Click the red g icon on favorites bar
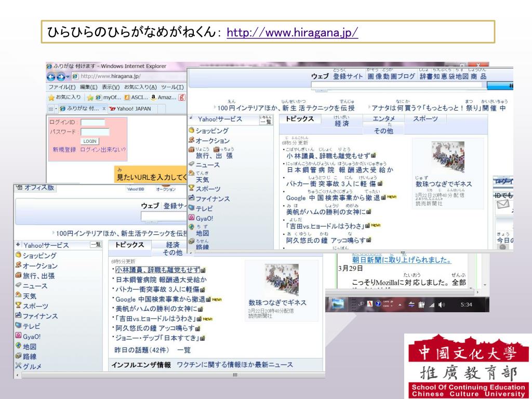 pyautogui.click(x=182, y=97)
